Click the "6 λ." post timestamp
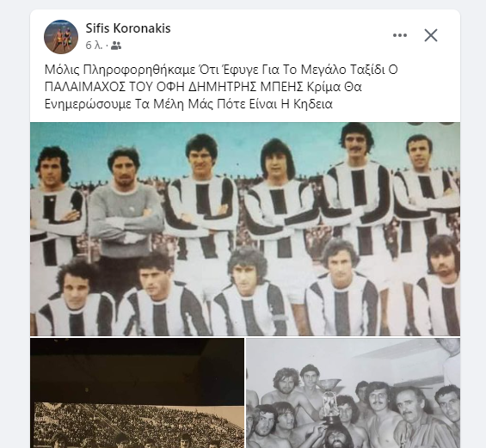486x448 pixels. [x=94, y=46]
